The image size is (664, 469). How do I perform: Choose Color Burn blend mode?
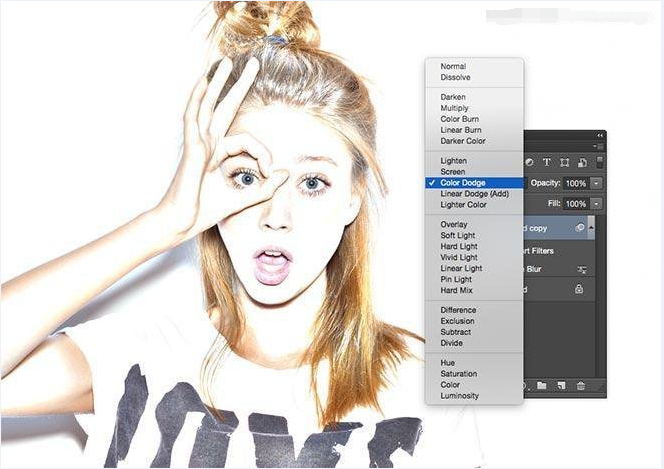coord(474,119)
